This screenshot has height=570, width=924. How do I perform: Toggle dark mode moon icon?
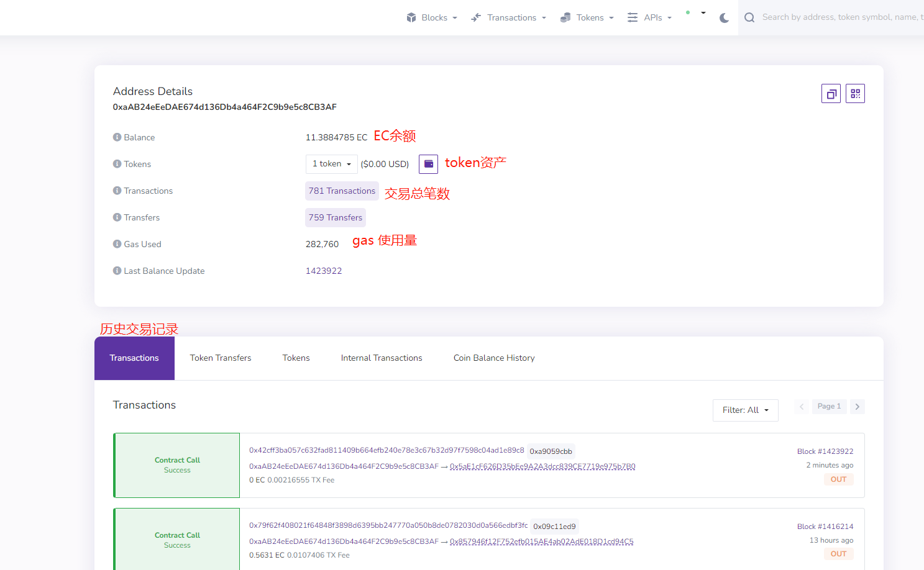click(x=724, y=18)
